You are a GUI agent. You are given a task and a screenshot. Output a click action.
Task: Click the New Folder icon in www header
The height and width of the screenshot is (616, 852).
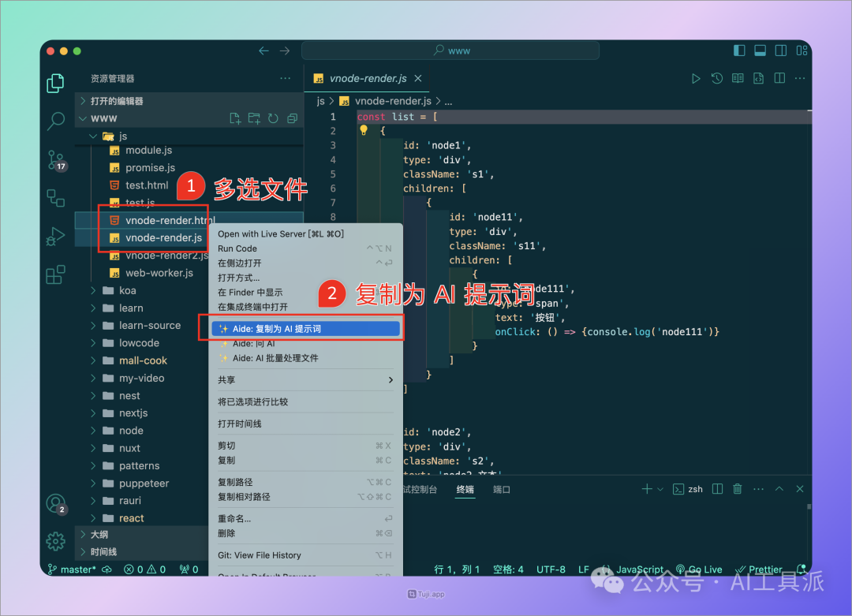click(254, 118)
